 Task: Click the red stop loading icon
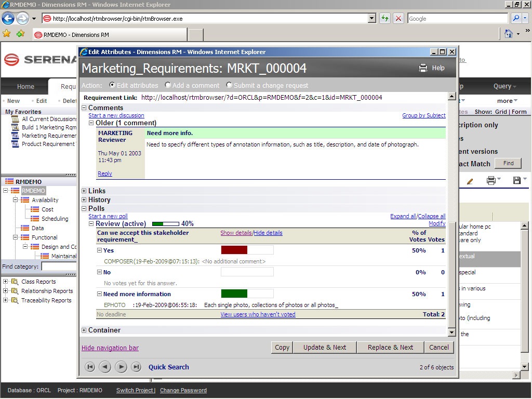pyautogui.click(x=398, y=18)
